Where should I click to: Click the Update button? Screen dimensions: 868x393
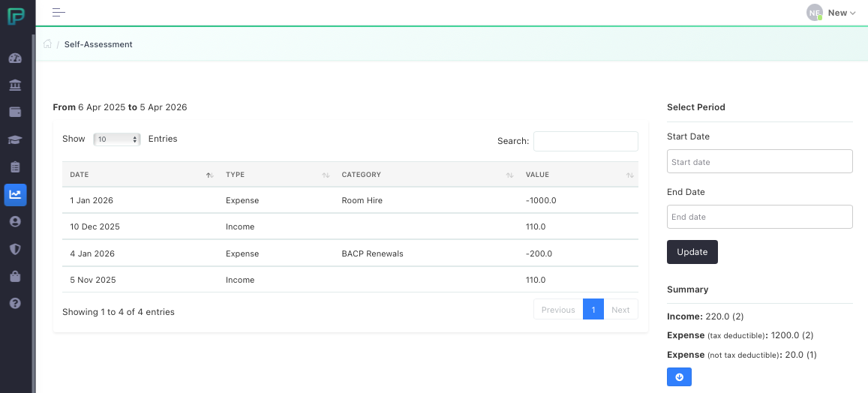coord(692,252)
